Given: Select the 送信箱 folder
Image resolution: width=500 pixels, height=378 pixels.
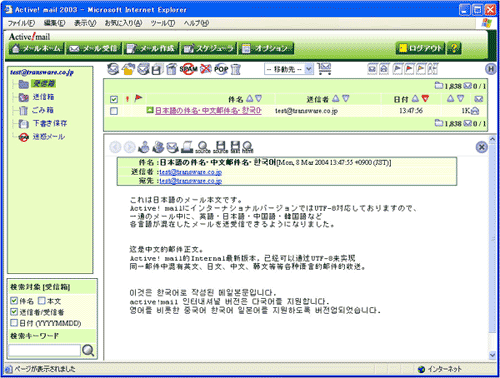Looking at the screenshot, I should [x=43, y=97].
